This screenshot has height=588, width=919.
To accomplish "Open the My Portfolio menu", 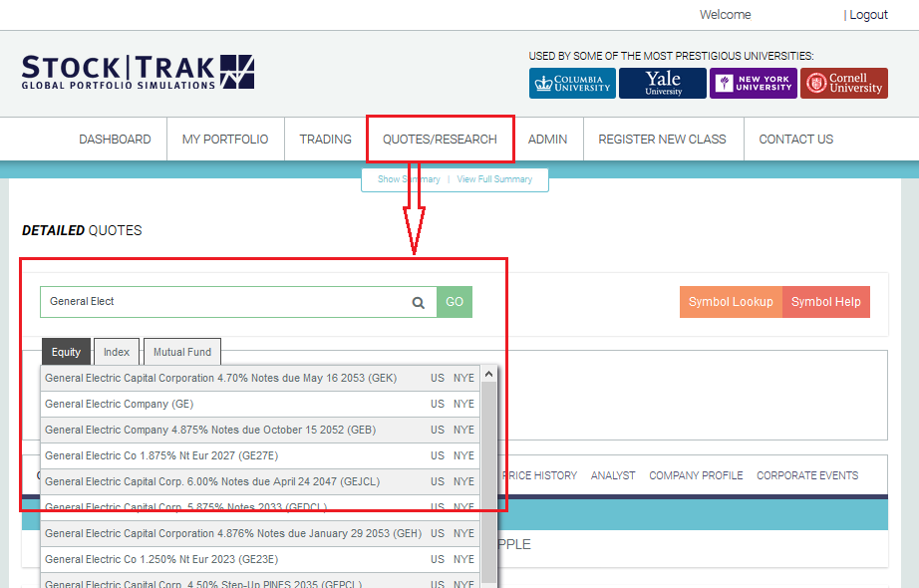I will click(225, 140).
